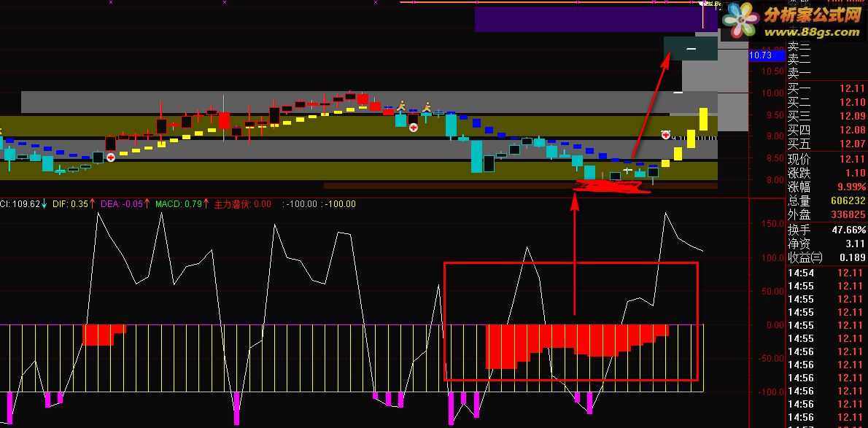Viewport: 868px width, 428px height.
Task: Click the 涨幅 value 9.99%
Action: 850,187
